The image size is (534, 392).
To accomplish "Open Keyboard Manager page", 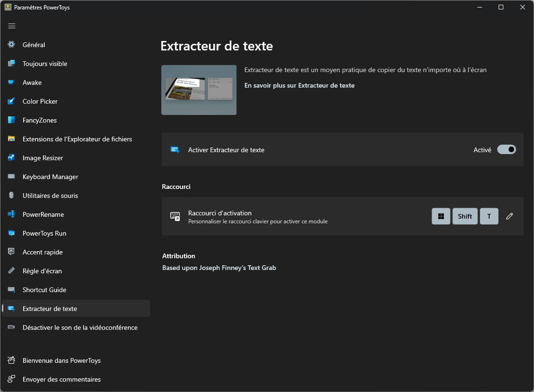I will 76,177.
